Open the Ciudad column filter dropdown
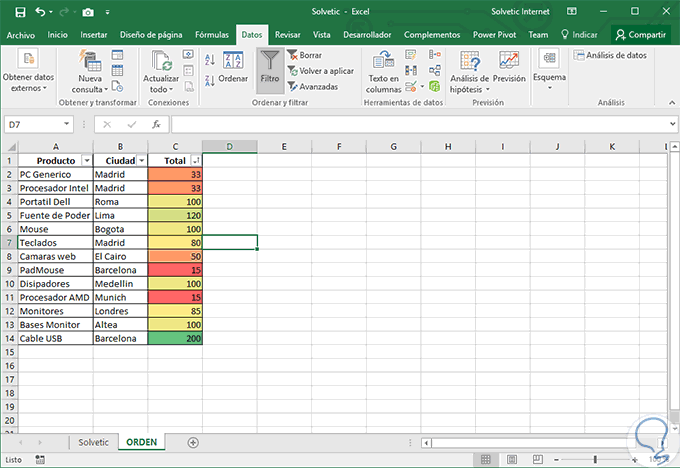This screenshot has height=468, width=680. tap(142, 160)
